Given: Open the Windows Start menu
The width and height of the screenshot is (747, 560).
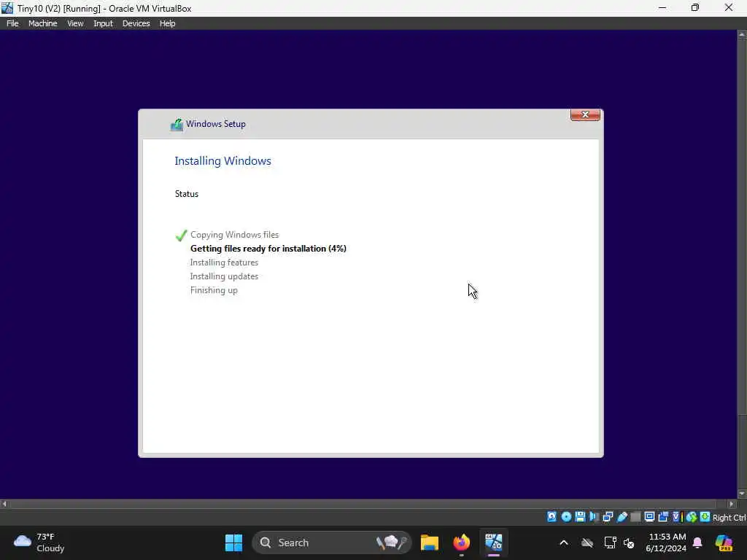Looking at the screenshot, I should tap(233, 542).
